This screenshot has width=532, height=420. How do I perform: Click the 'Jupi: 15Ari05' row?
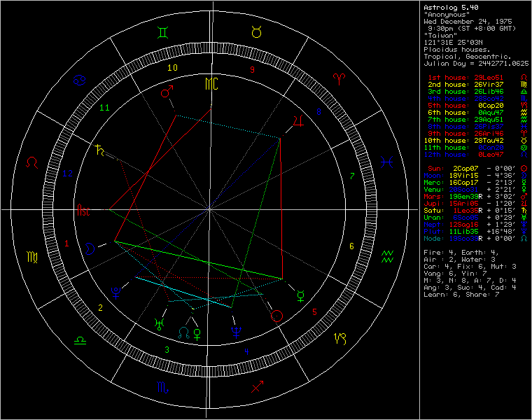pyautogui.click(x=477, y=204)
